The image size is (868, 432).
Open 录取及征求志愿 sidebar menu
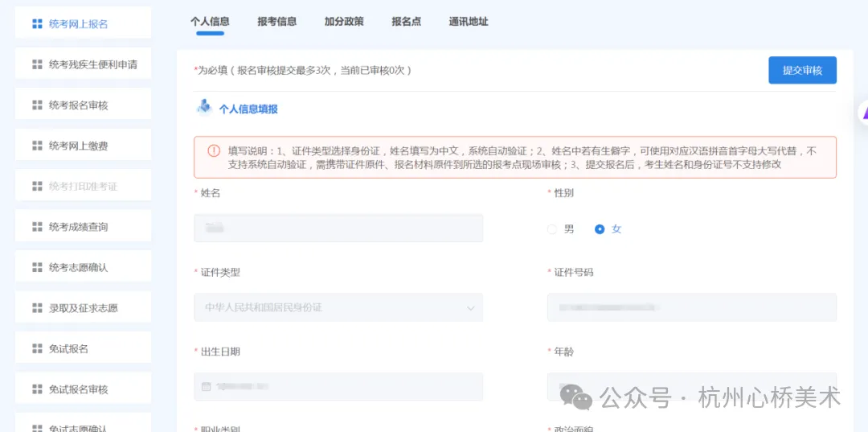(83, 308)
